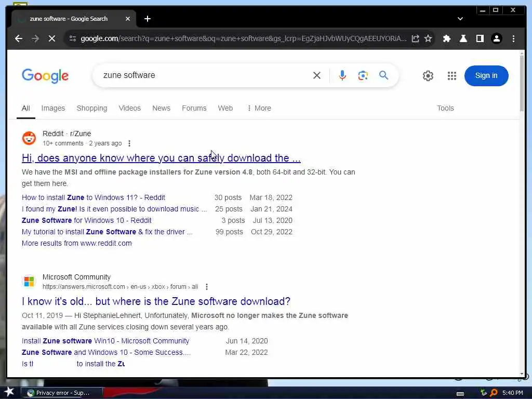
Task: Click the Reddit result favicon
Action: [29, 138]
